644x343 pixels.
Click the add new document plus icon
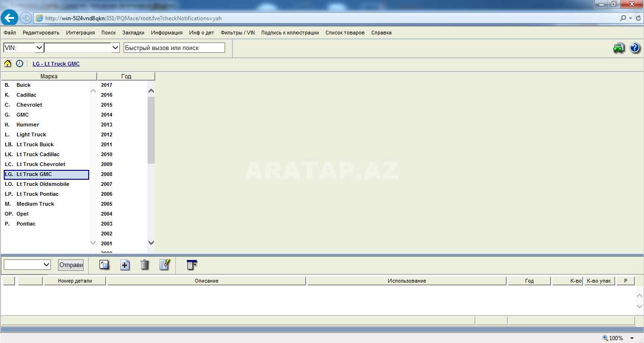coord(125,265)
